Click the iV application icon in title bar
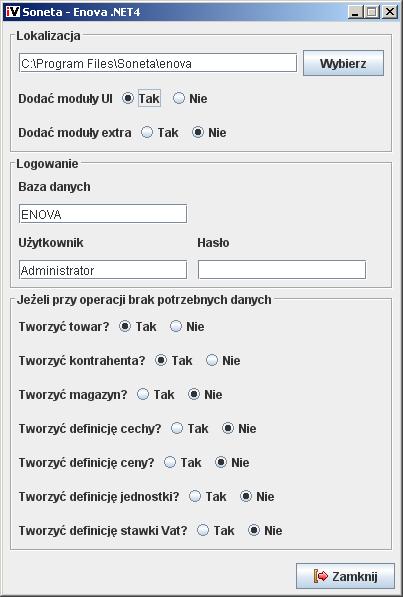The height and width of the screenshot is (597, 403). point(13,11)
